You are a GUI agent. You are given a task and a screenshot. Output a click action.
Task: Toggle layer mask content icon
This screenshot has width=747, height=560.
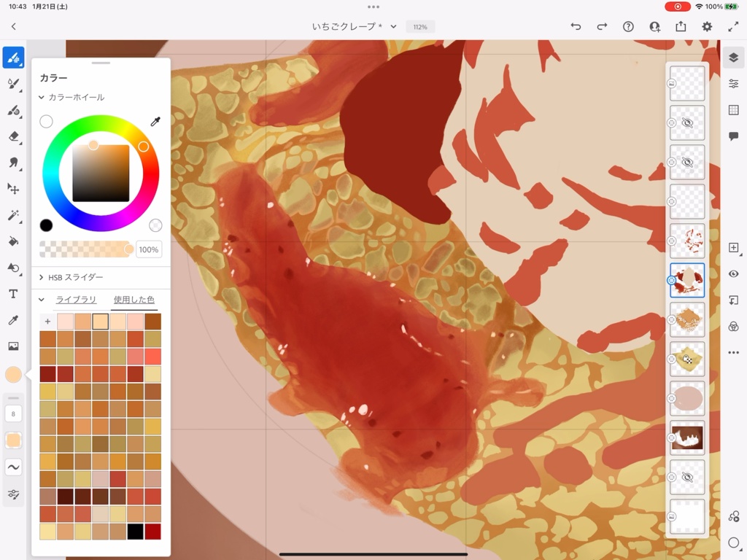click(734, 326)
